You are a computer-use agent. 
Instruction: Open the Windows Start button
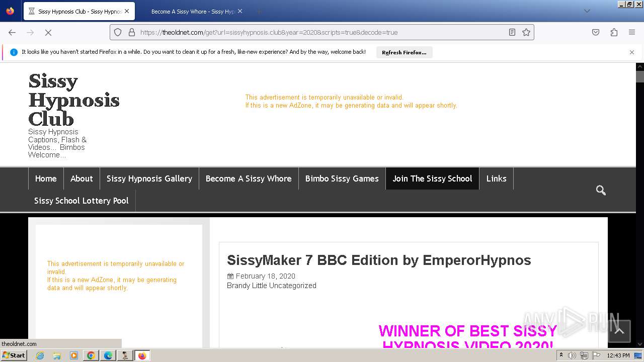pyautogui.click(x=14, y=355)
